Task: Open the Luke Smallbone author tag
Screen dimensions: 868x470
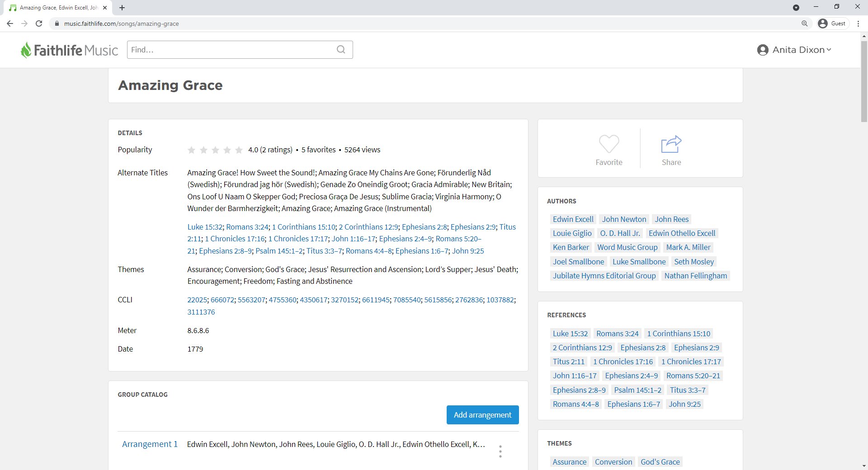Action: [639, 262]
